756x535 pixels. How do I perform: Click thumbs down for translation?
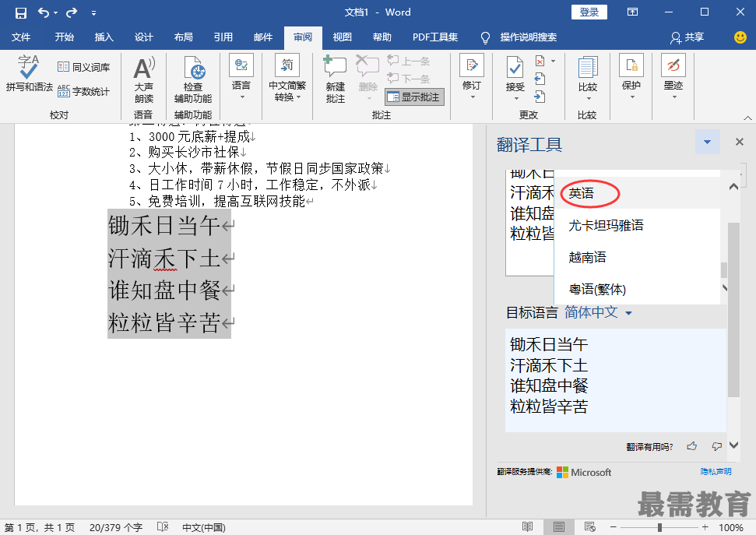coord(717,446)
